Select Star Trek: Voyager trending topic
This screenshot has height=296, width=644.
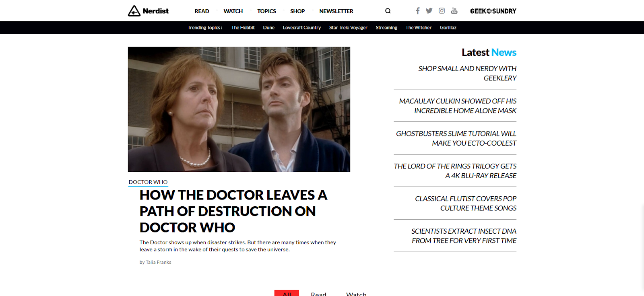(x=348, y=28)
